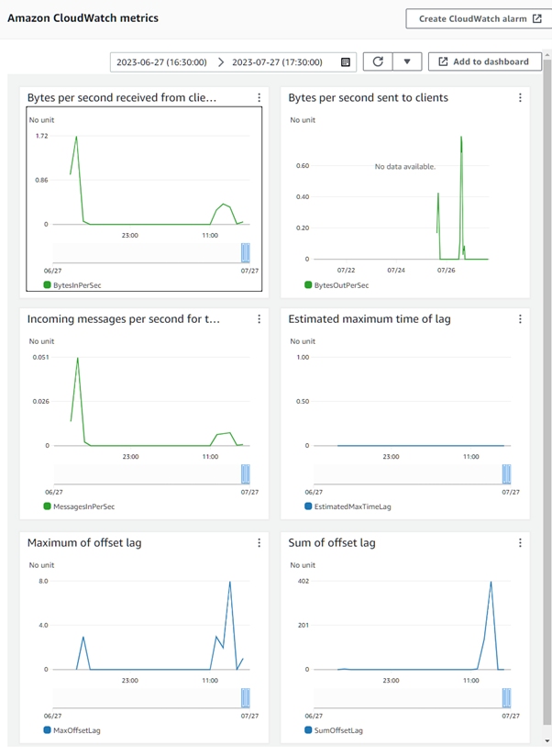Toggle BytesInPerSec legend series
This screenshot has height=756, width=552.
pyautogui.click(x=72, y=285)
